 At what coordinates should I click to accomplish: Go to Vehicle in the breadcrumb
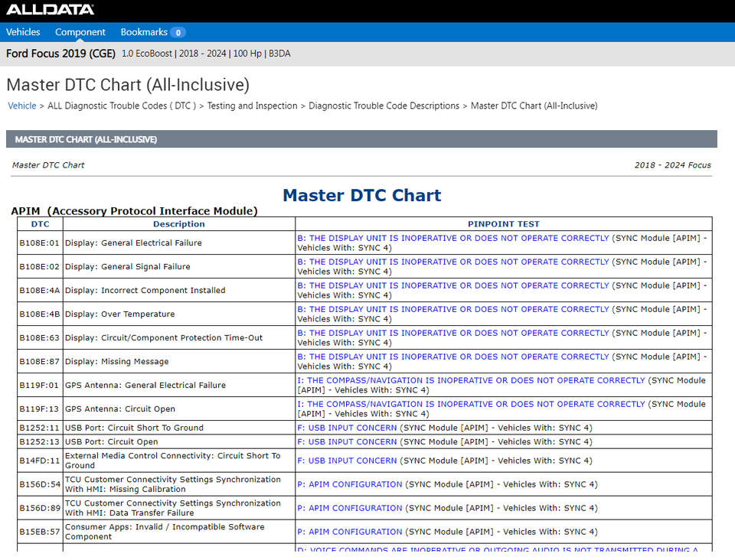pyautogui.click(x=21, y=106)
